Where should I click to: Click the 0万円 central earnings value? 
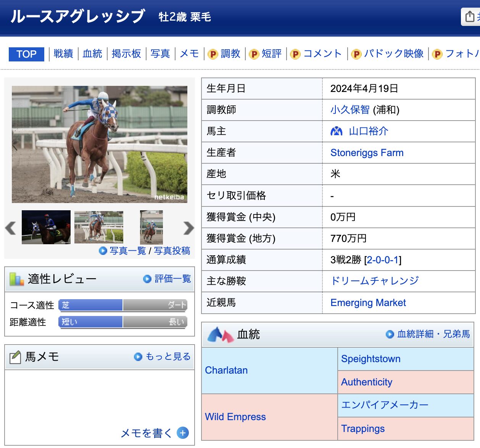[x=343, y=217]
